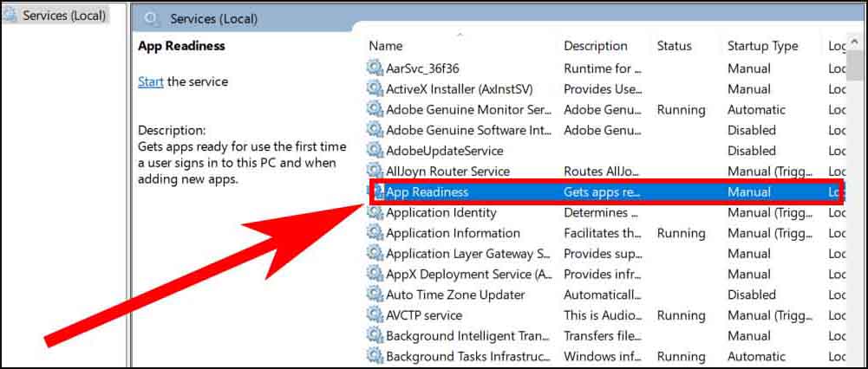Select the ActiveX Installer service icon
This screenshot has height=369, width=868.
click(375, 88)
